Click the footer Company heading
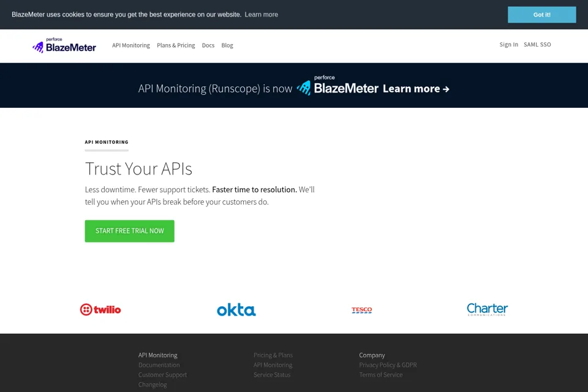The image size is (588, 392). coord(372,355)
